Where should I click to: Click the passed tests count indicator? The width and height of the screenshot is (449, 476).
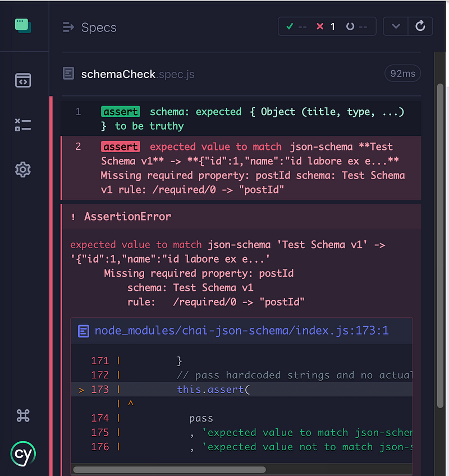click(x=296, y=26)
